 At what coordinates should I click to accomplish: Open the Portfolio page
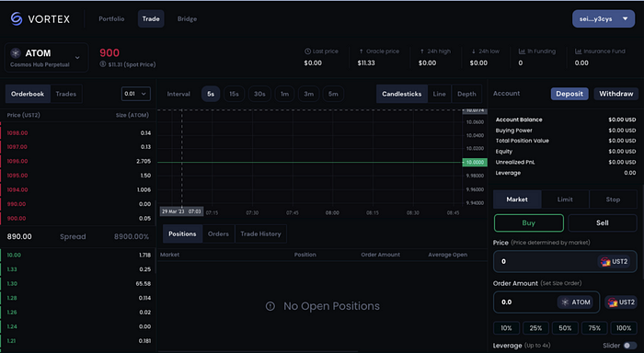pos(111,19)
